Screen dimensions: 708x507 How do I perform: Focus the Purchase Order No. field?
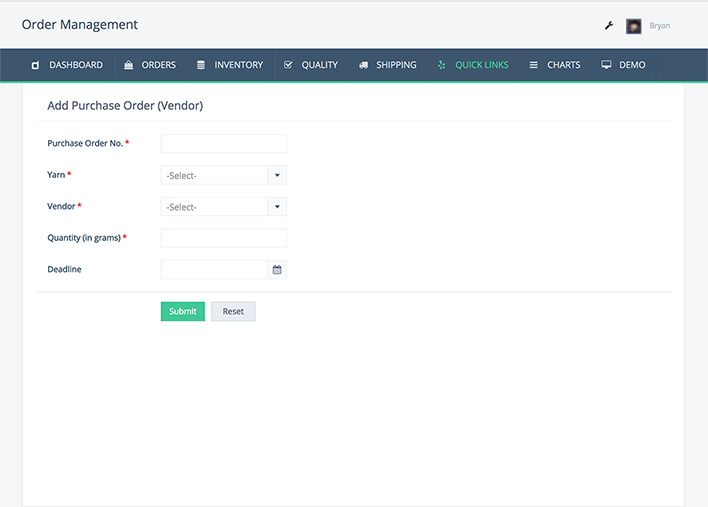pos(224,144)
